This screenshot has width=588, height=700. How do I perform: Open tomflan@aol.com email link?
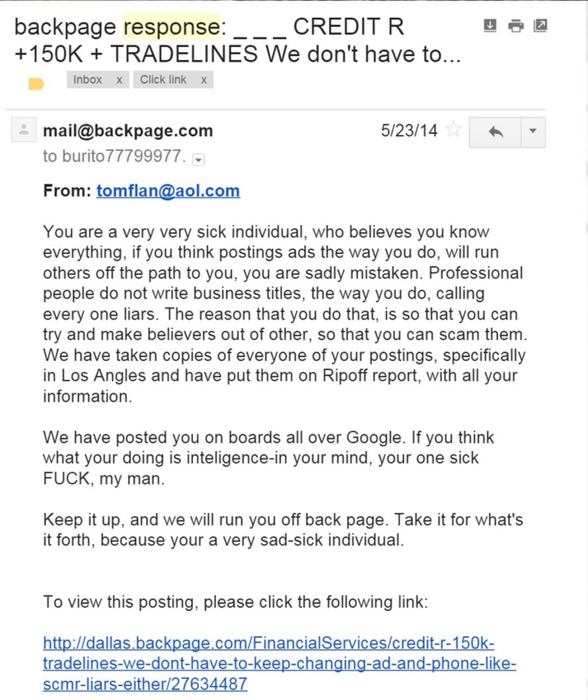168,190
